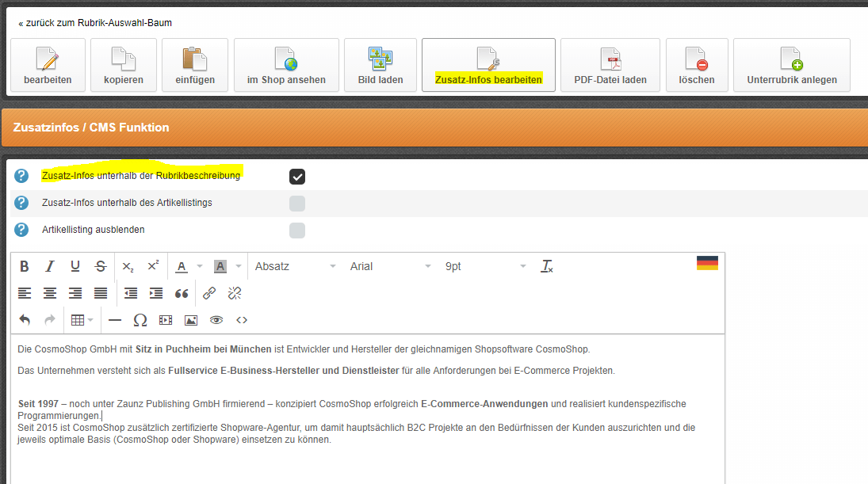The height and width of the screenshot is (484, 868).
Task: Click the Zusatzinfos / CMS Funktion header
Action: click(91, 128)
